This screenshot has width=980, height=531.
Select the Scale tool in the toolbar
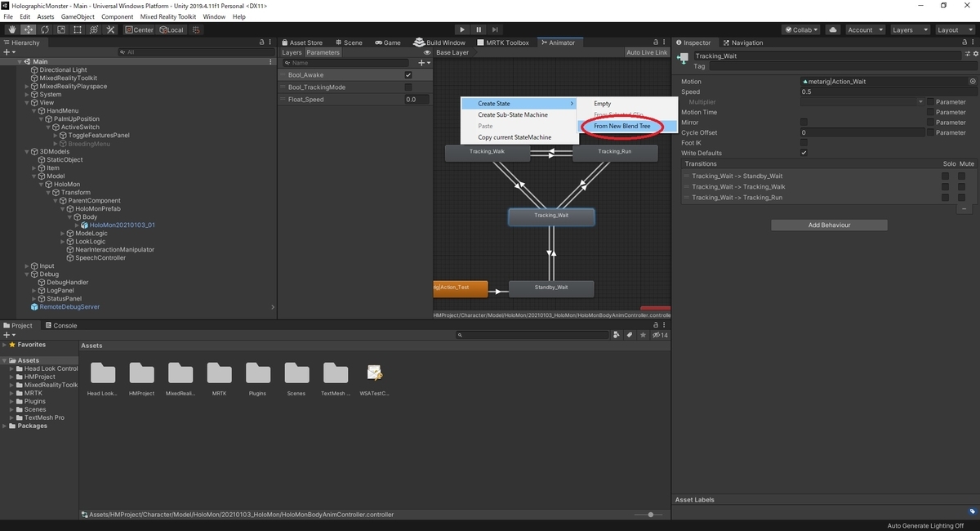[60, 29]
